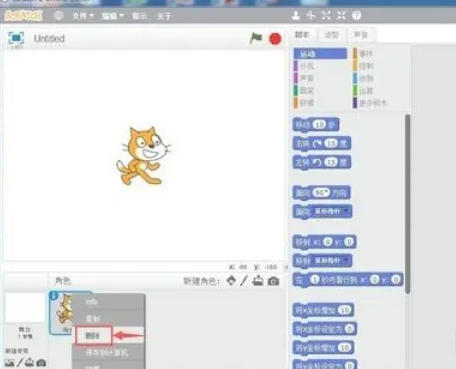Open the 关于 menu

(164, 16)
